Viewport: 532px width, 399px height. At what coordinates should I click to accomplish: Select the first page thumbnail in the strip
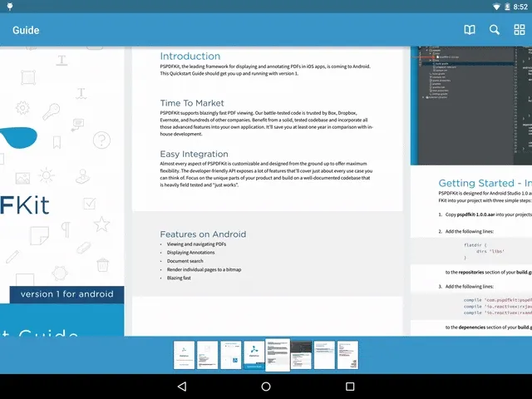(184, 355)
